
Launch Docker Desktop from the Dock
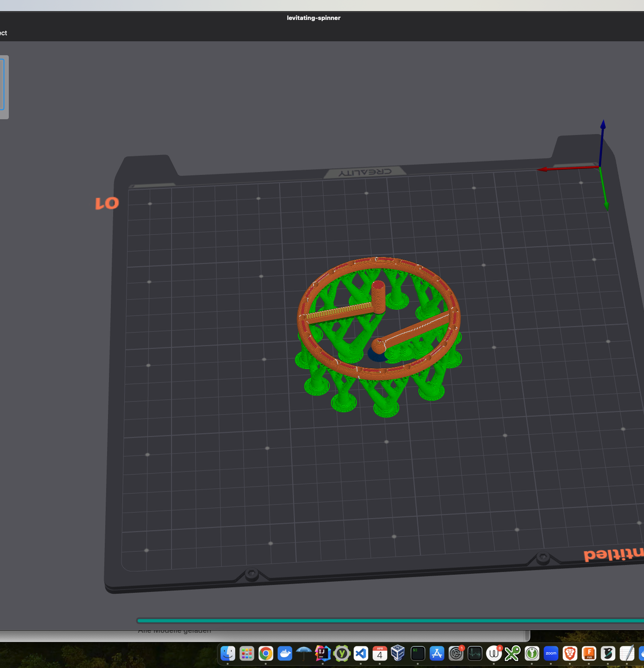[285, 654]
